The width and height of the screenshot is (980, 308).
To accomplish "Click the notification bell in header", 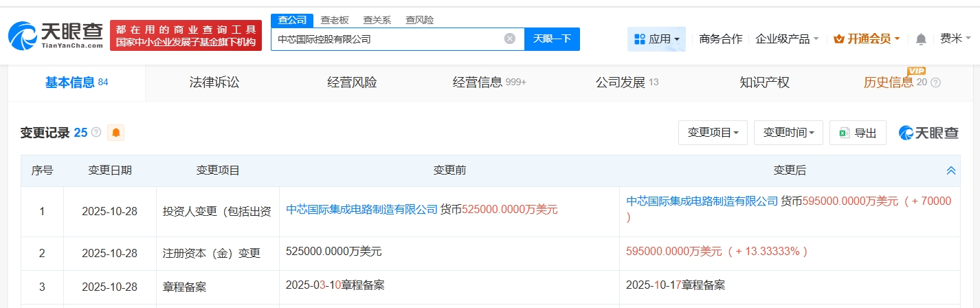I will (921, 39).
